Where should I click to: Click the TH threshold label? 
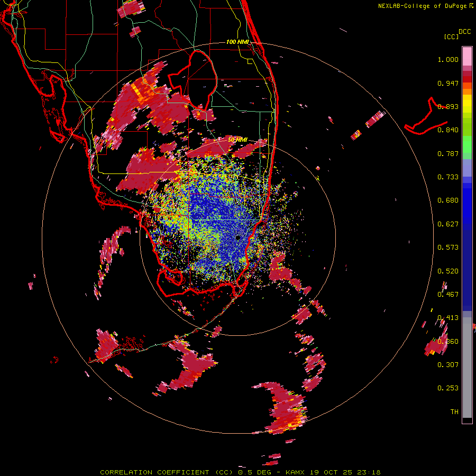tap(454, 411)
